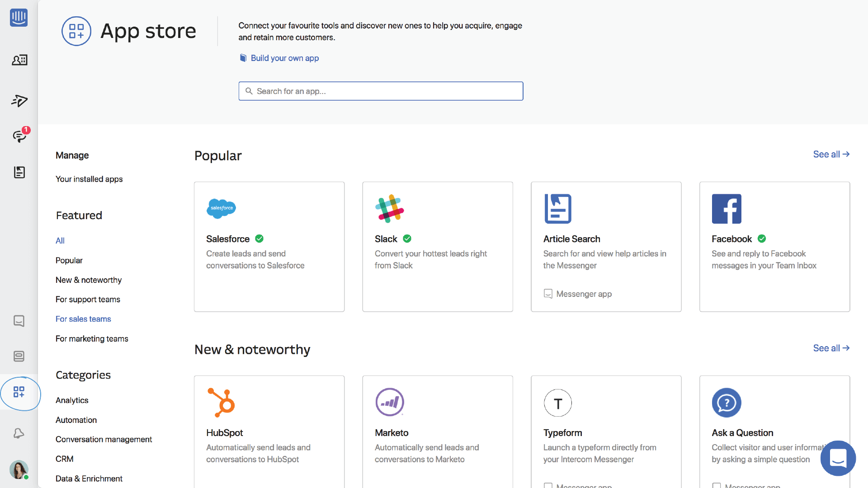The width and height of the screenshot is (868, 488).
Task: Click the HubSpot app icon
Action: [x=221, y=403]
